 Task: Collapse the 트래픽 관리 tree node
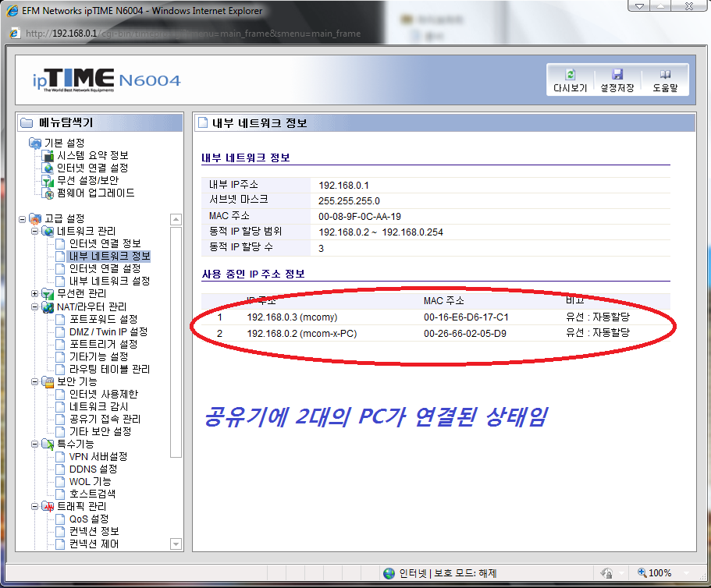coord(34,506)
